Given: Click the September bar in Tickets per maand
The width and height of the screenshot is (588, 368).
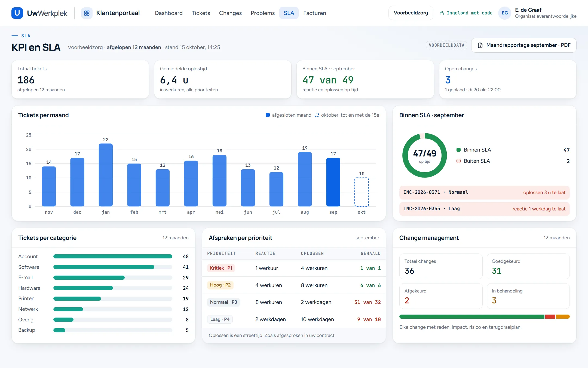Looking at the screenshot, I should [333, 182].
